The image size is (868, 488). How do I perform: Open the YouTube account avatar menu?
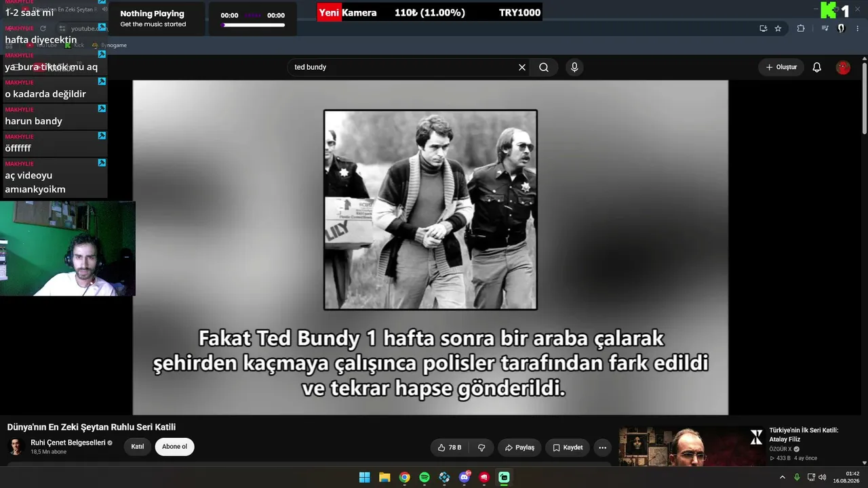point(843,67)
